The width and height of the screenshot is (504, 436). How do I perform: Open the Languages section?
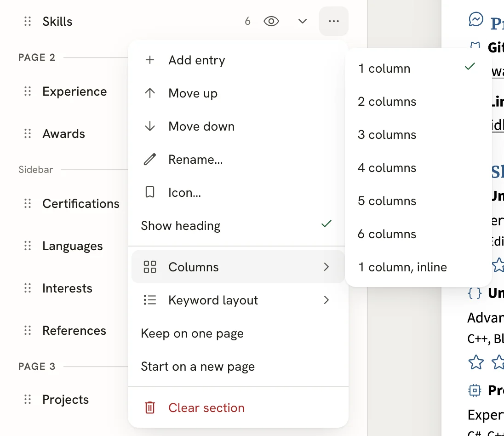pos(73,246)
